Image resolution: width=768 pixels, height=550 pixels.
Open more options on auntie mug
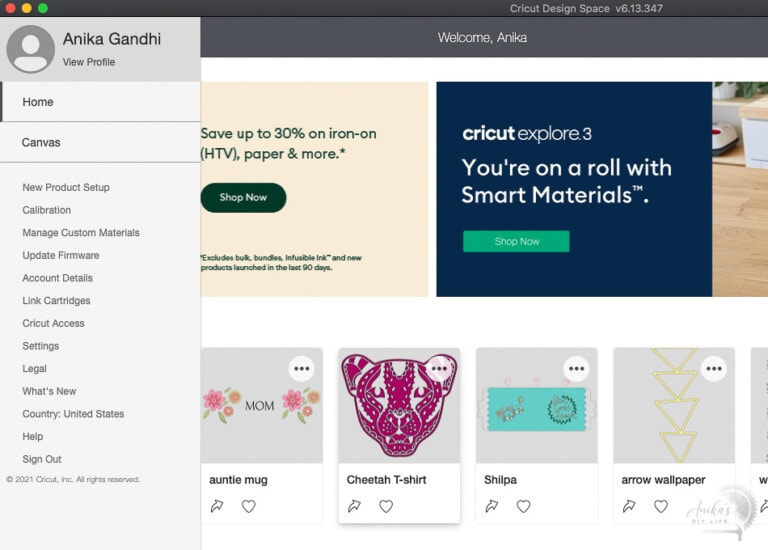(x=301, y=369)
